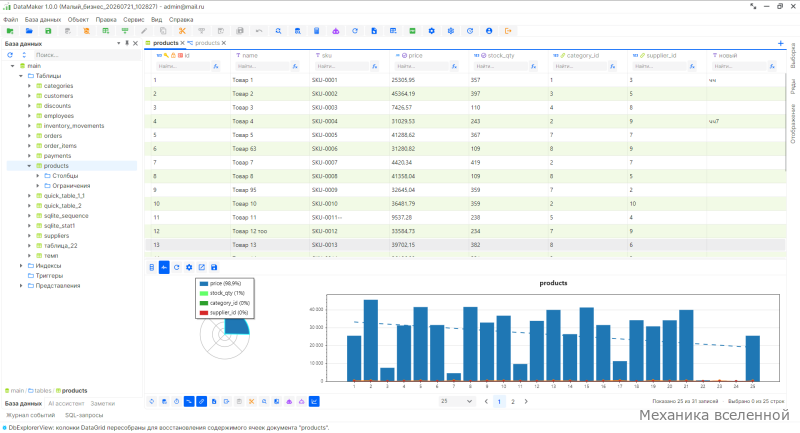800x433 pixels.
Task: Toggle the chart panel button in bottom toolbar
Action: tap(314, 401)
